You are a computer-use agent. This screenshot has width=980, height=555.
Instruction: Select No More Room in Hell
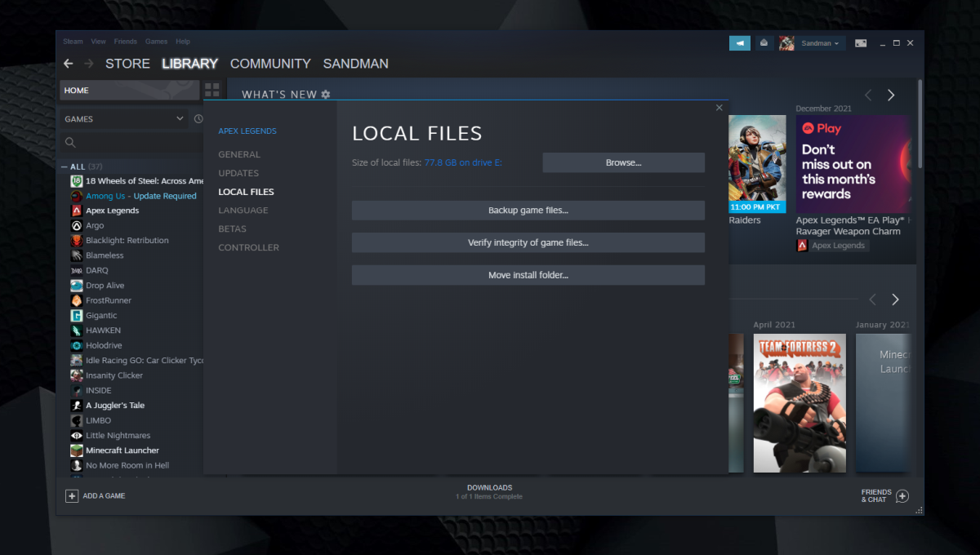pyautogui.click(x=127, y=465)
